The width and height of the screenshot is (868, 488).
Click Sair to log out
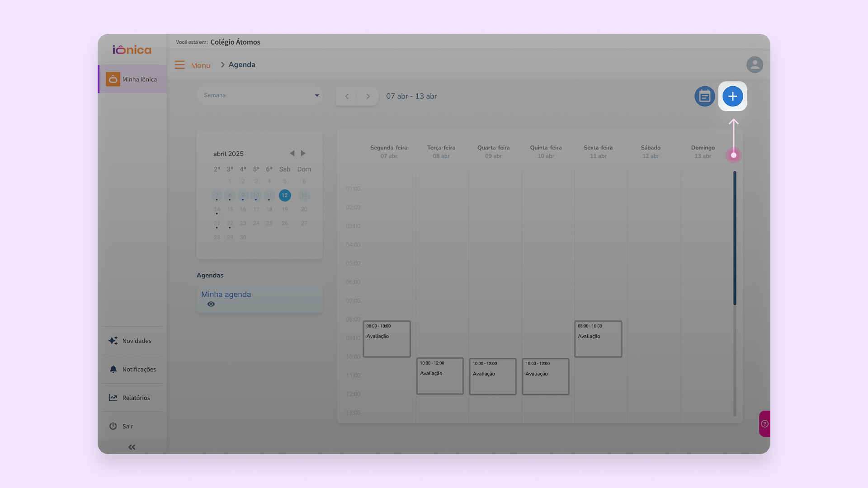[132, 426]
